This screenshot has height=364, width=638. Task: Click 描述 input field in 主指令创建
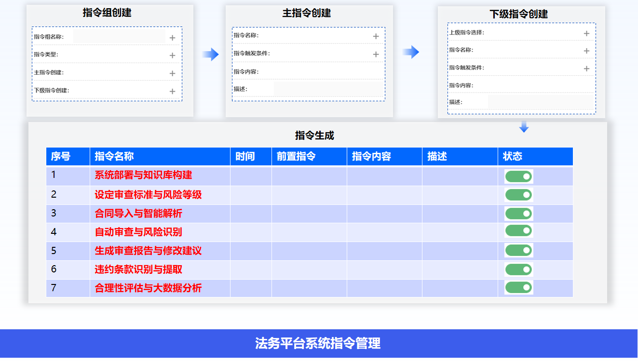tap(328, 89)
